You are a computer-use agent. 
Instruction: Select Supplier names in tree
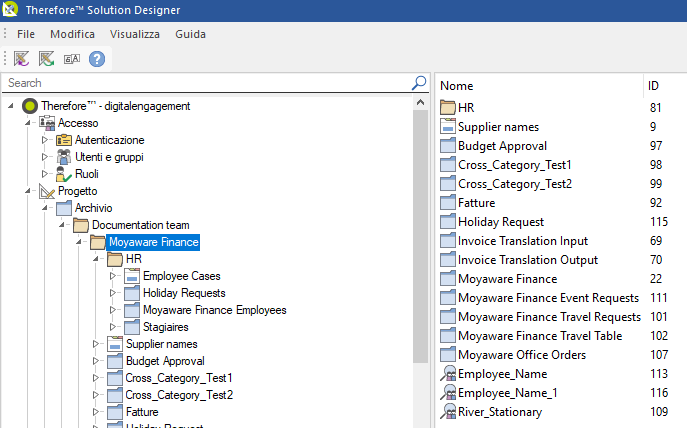coord(162,344)
